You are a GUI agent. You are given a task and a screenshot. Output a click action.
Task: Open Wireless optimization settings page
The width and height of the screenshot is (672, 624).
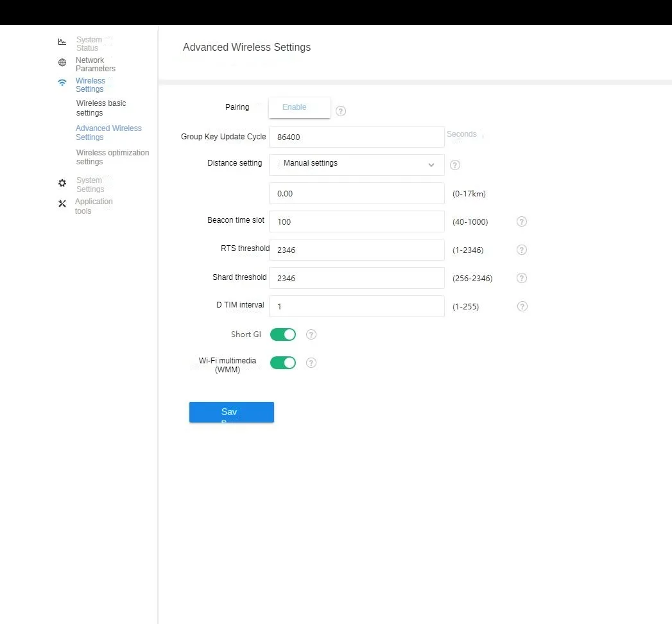(112, 157)
